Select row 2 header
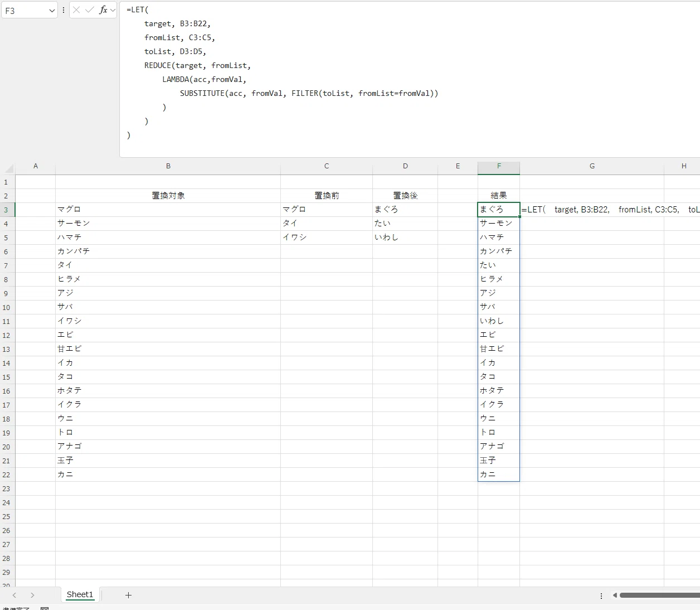 click(x=7, y=196)
